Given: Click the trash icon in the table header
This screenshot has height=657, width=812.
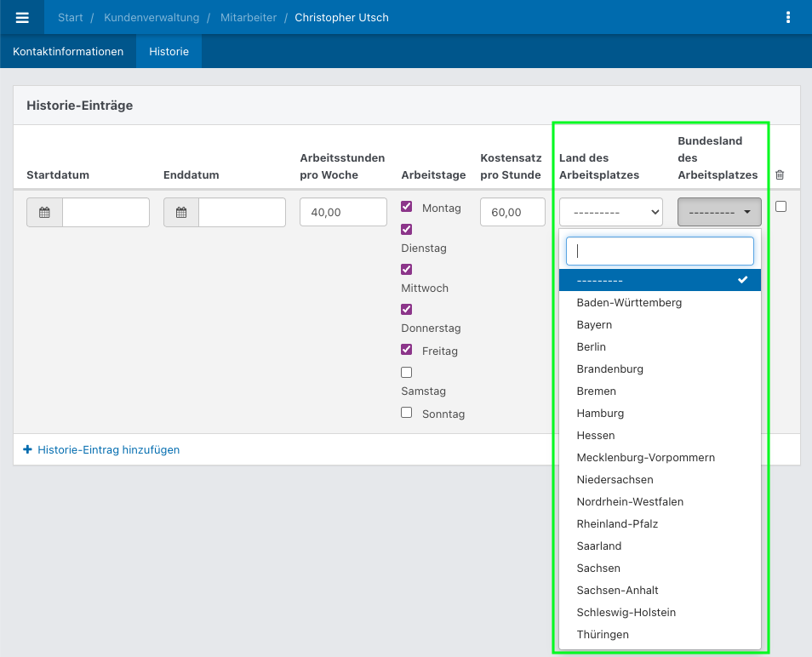Looking at the screenshot, I should (779, 174).
